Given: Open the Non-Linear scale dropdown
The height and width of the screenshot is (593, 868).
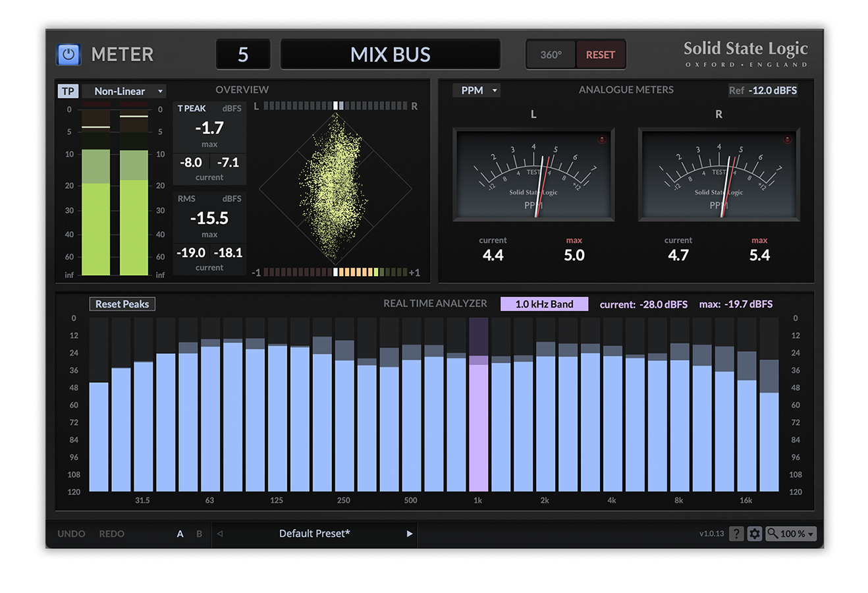Looking at the screenshot, I should [x=124, y=91].
